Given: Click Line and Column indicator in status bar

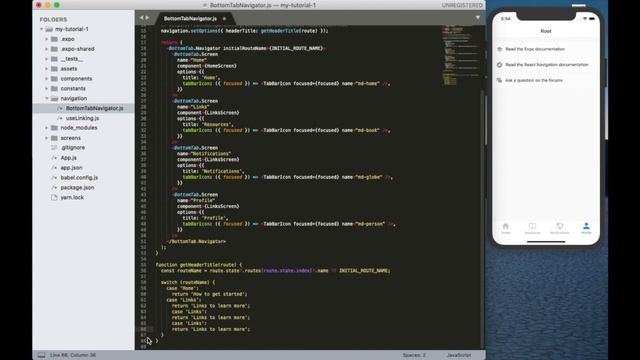Looking at the screenshot, I should 73,355.
